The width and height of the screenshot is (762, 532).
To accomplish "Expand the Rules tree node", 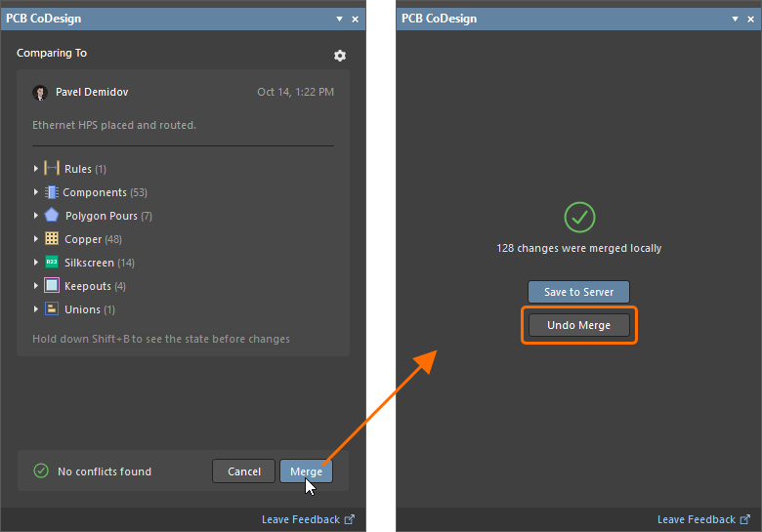I will (36, 169).
